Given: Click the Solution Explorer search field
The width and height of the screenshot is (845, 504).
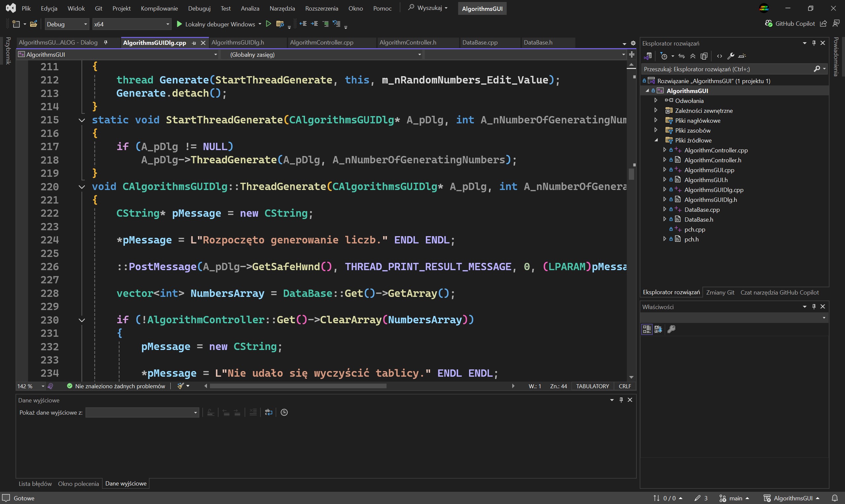Looking at the screenshot, I should click(x=727, y=69).
